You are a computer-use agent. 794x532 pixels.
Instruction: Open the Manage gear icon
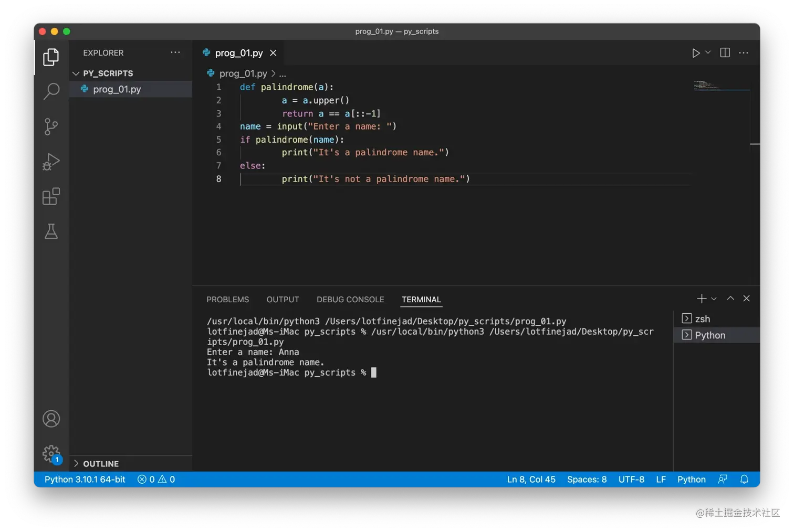pyautogui.click(x=51, y=454)
